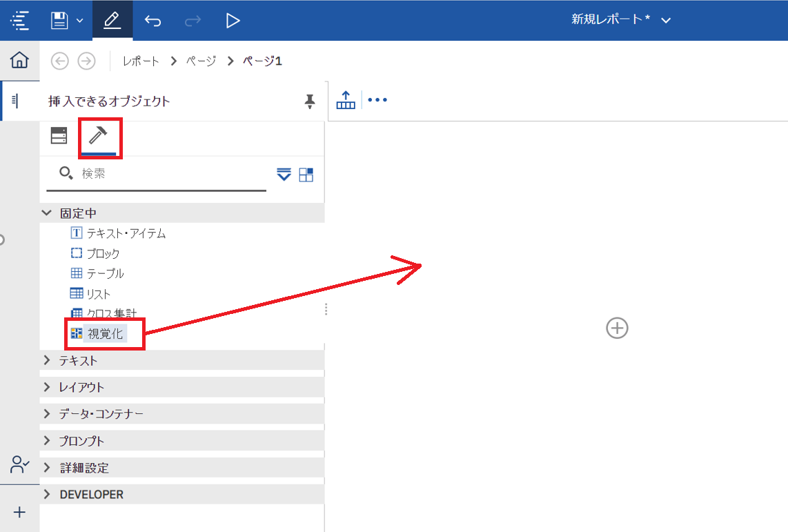This screenshot has height=532, width=788.
Task: Switch toolbox to icon grid view
Action: pos(306,175)
